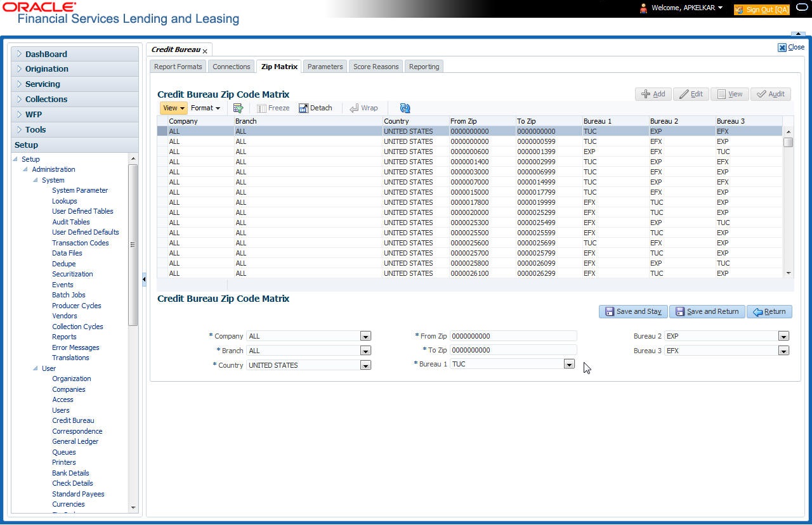The height and width of the screenshot is (525, 812).
Task: Click Sign Out link
Action: tap(761, 10)
